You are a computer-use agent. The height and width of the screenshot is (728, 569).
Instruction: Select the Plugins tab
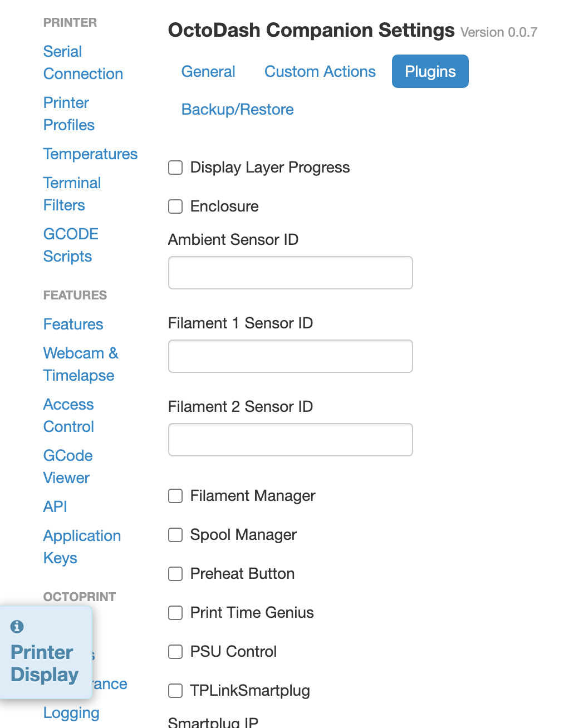point(430,71)
